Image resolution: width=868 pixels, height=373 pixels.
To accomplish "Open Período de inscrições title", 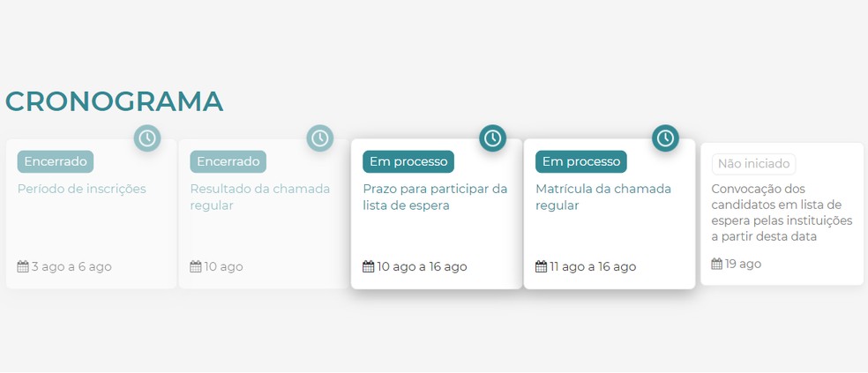I will point(82,189).
